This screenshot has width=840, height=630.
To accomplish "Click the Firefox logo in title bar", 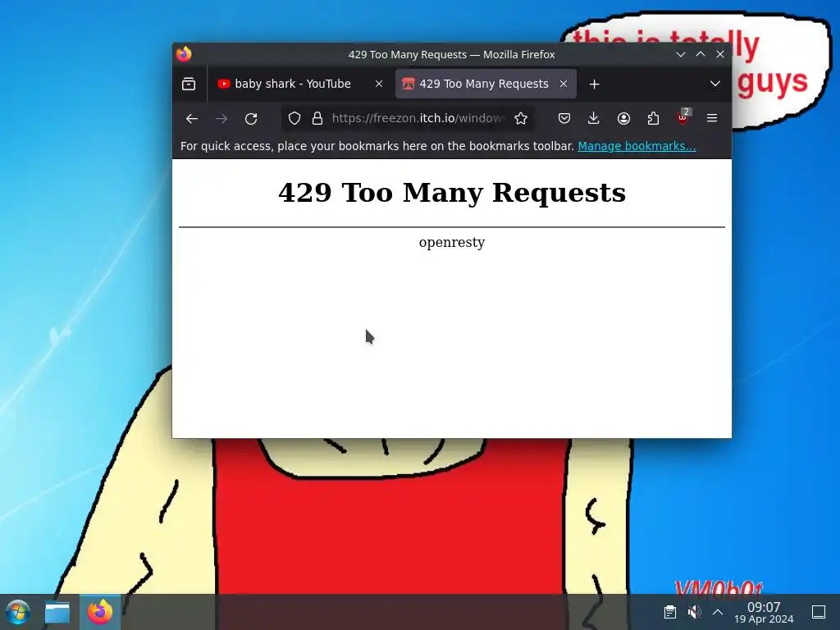I will [184, 54].
